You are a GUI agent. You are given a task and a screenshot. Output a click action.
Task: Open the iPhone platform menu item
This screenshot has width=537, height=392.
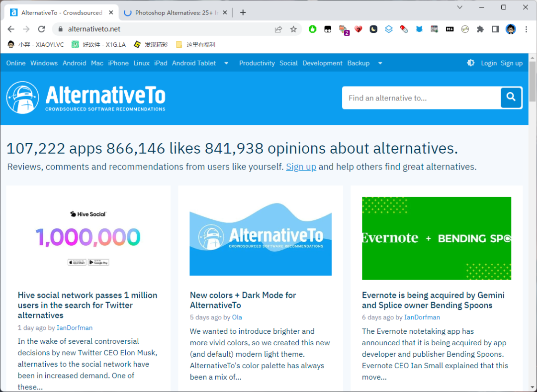[x=118, y=63]
